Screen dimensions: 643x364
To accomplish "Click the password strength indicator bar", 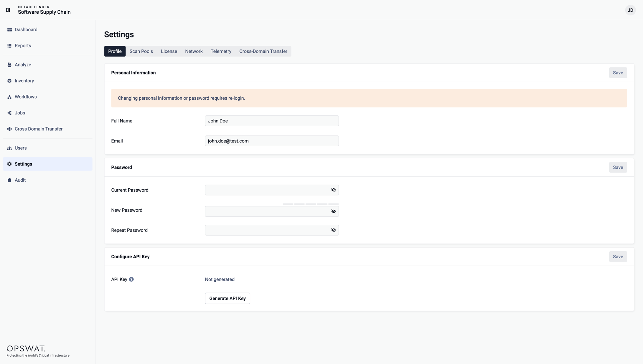I will 311,204.
